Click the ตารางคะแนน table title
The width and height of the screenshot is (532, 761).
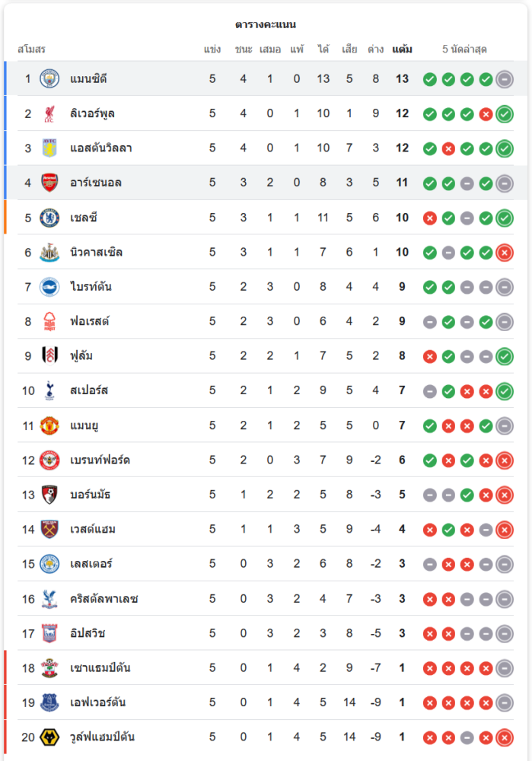pyautogui.click(x=266, y=25)
